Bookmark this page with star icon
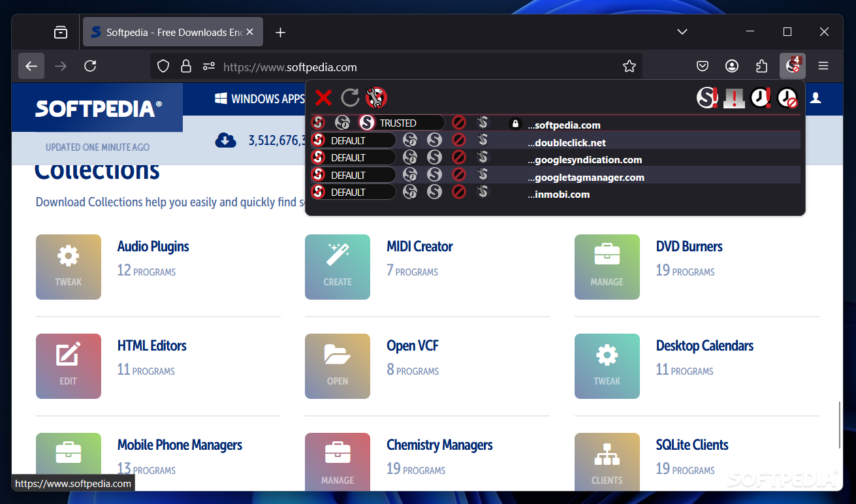 pos(629,67)
